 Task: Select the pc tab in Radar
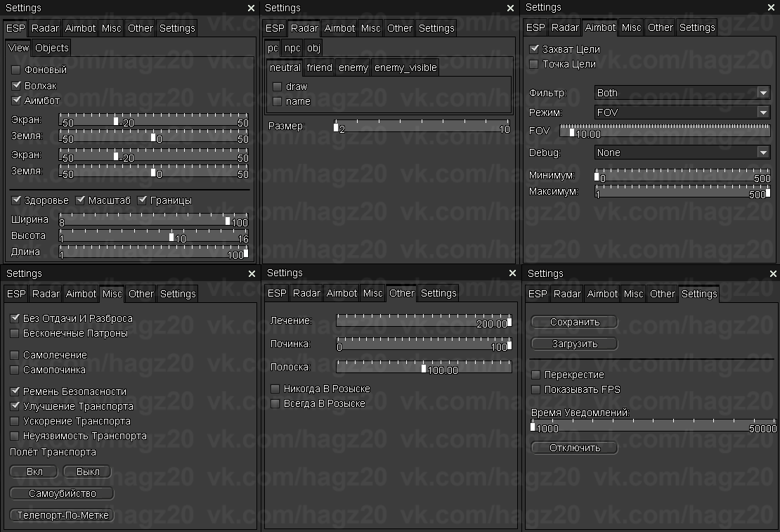(273, 48)
